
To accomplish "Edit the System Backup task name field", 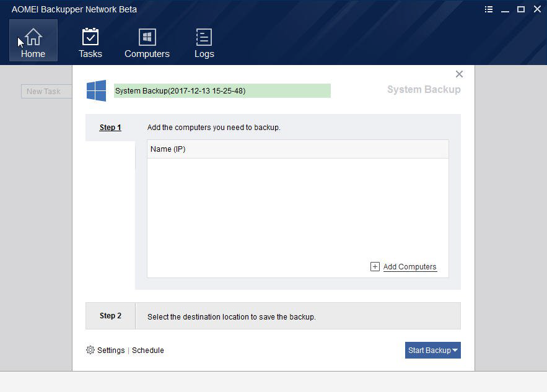I will pos(222,90).
